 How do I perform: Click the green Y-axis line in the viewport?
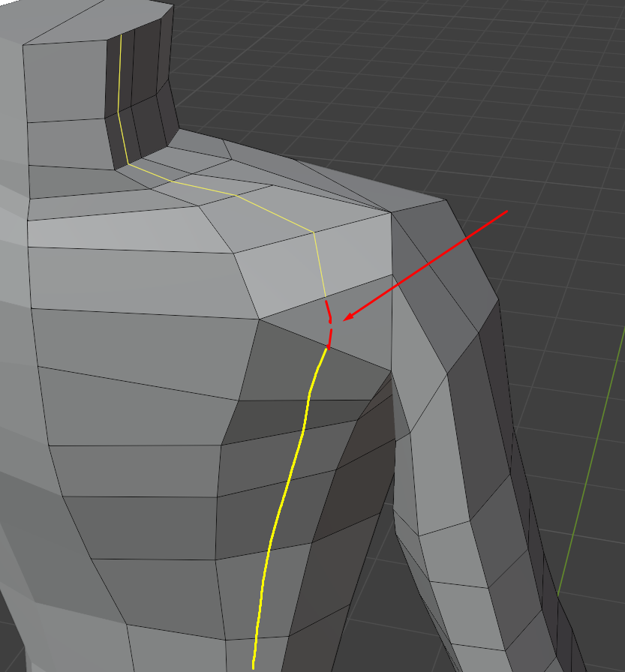coord(591,460)
